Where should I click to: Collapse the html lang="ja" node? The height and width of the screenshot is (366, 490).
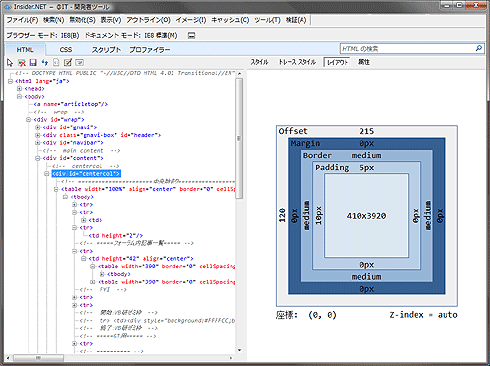pos(10,81)
